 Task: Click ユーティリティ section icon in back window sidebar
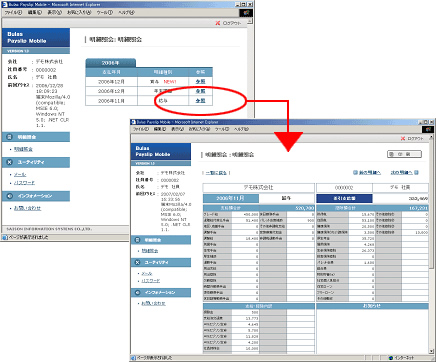pos(10,162)
